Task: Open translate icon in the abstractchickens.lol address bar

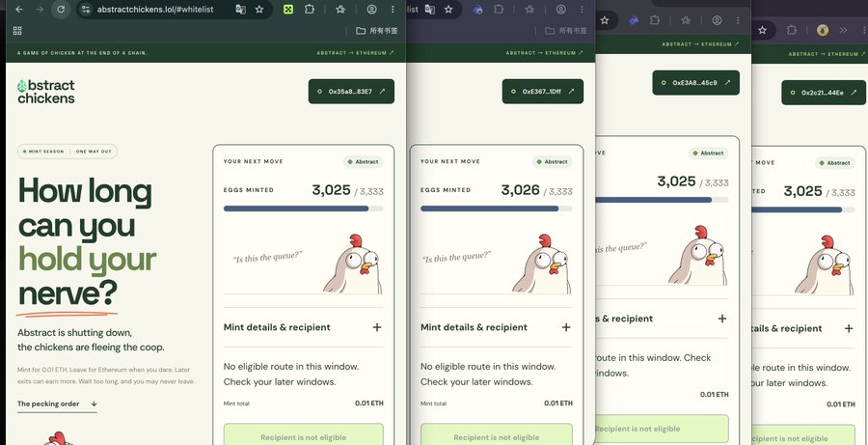Action: click(240, 10)
